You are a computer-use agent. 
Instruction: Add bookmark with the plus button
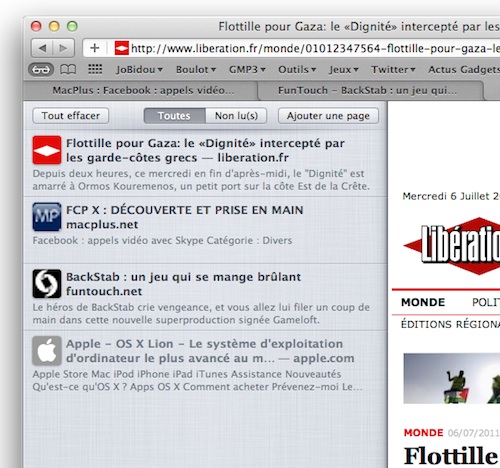95,48
